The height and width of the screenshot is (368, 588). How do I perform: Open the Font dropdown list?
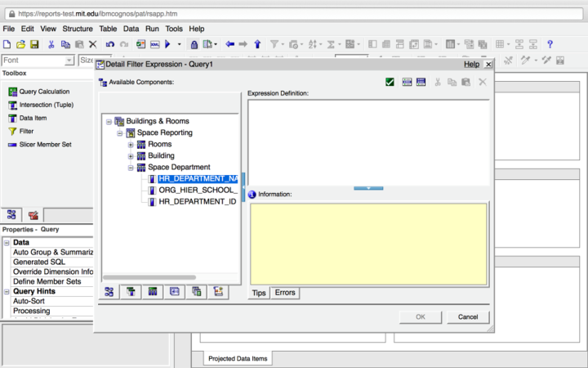[x=69, y=61]
